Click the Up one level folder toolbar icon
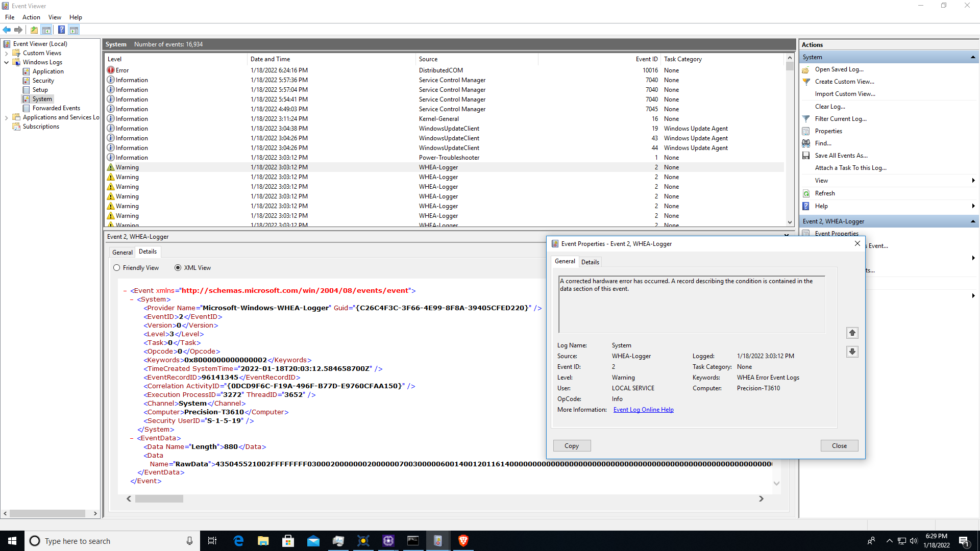 click(34, 30)
